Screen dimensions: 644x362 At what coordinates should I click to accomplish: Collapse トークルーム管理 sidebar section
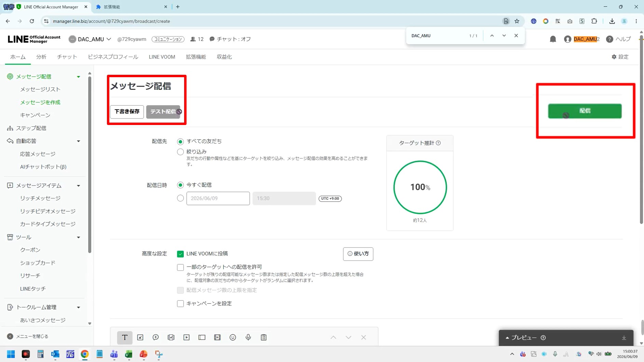point(79,307)
